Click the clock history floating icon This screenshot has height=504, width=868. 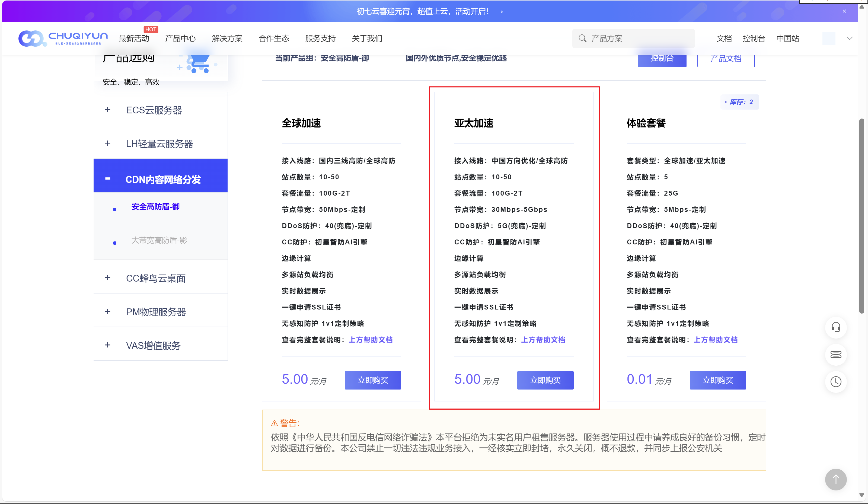[x=836, y=382]
